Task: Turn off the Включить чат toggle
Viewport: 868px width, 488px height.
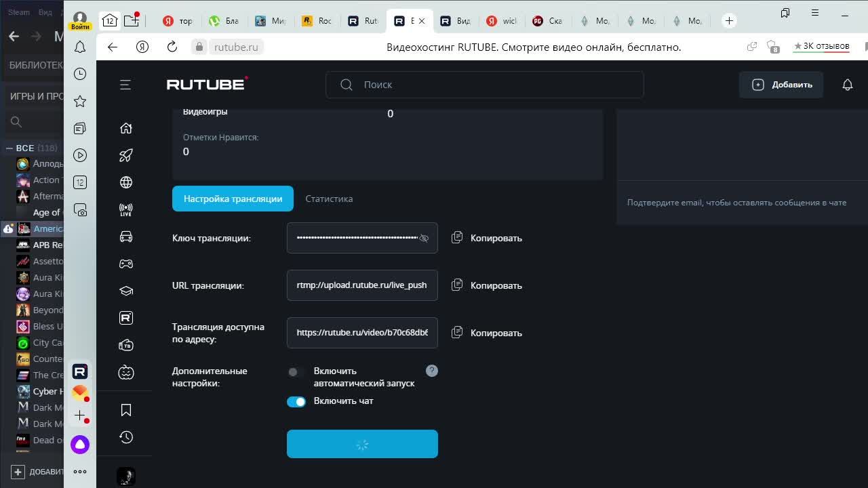Action: coord(296,401)
